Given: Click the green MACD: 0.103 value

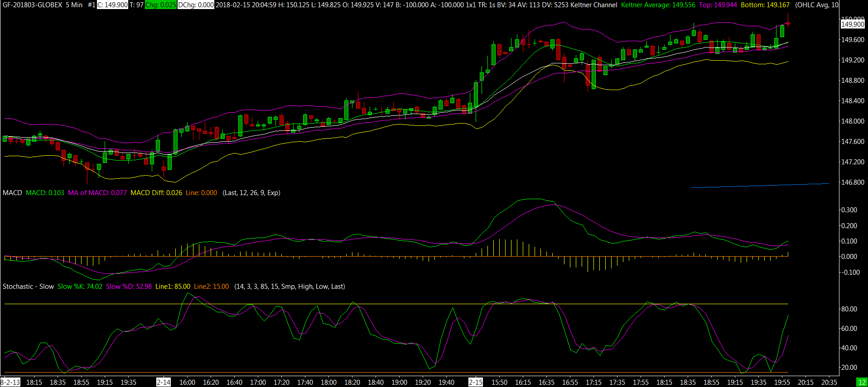Looking at the screenshot, I should coord(45,193).
